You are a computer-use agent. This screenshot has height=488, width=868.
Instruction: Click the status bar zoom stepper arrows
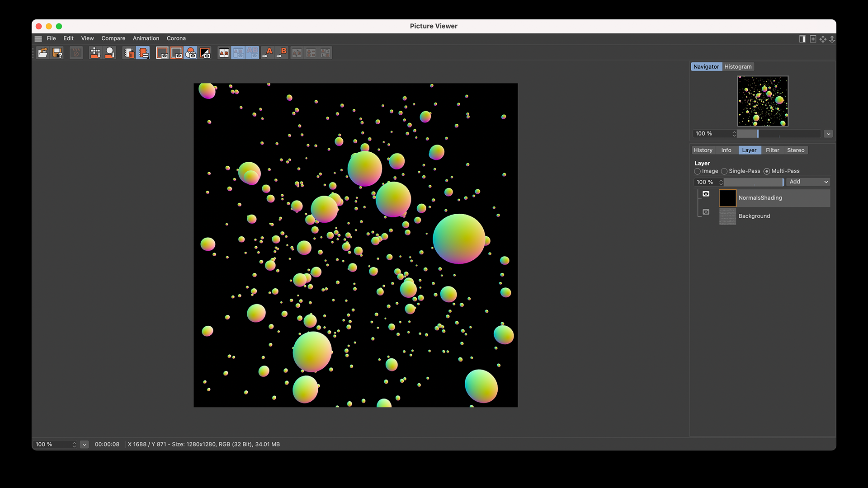[74, 445]
